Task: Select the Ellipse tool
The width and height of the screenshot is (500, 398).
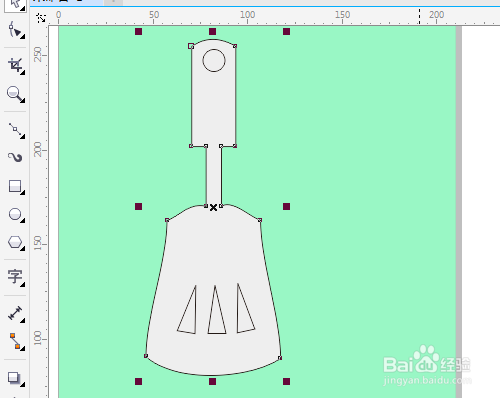Action: [15, 214]
